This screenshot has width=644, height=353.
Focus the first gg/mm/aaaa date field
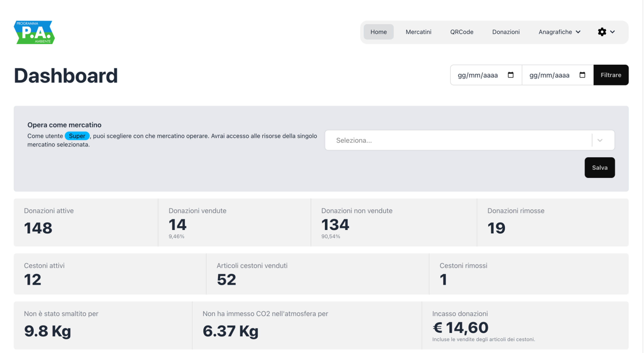(486, 75)
